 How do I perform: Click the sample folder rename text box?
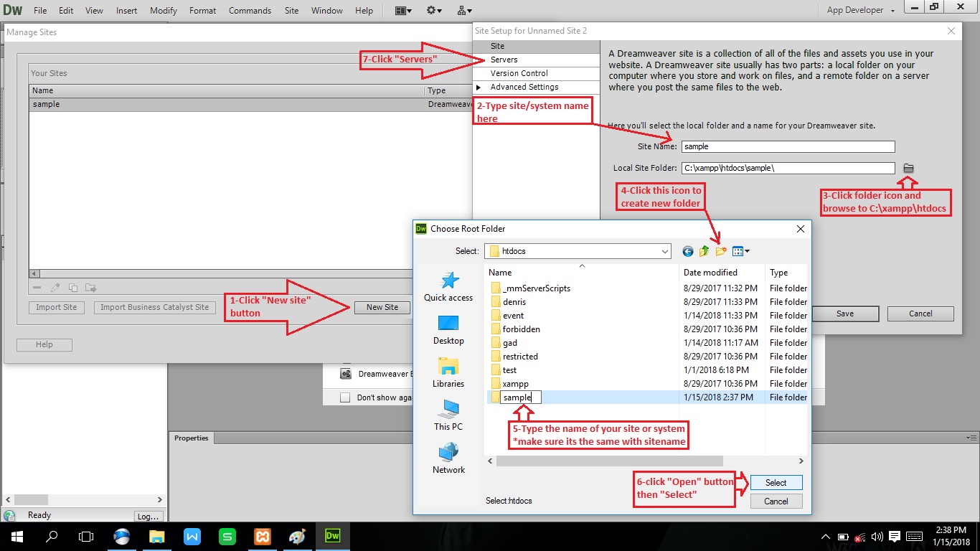point(520,397)
